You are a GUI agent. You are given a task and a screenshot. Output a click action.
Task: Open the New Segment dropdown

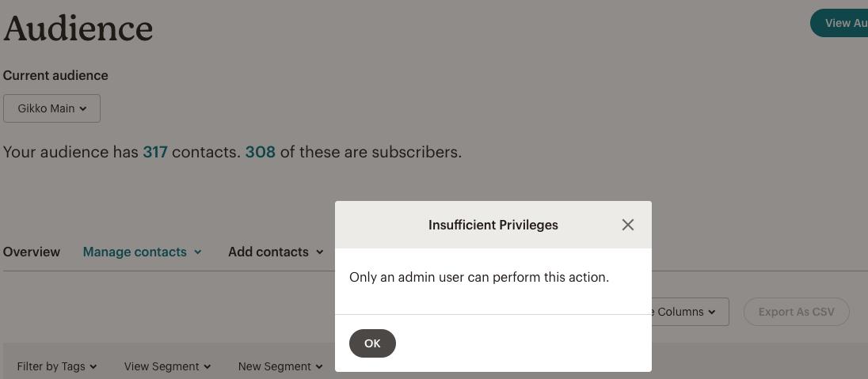click(x=280, y=366)
